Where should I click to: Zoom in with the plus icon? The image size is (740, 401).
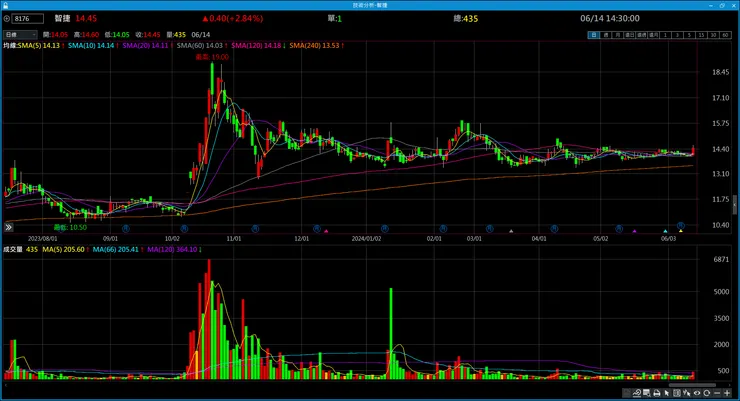(727, 393)
